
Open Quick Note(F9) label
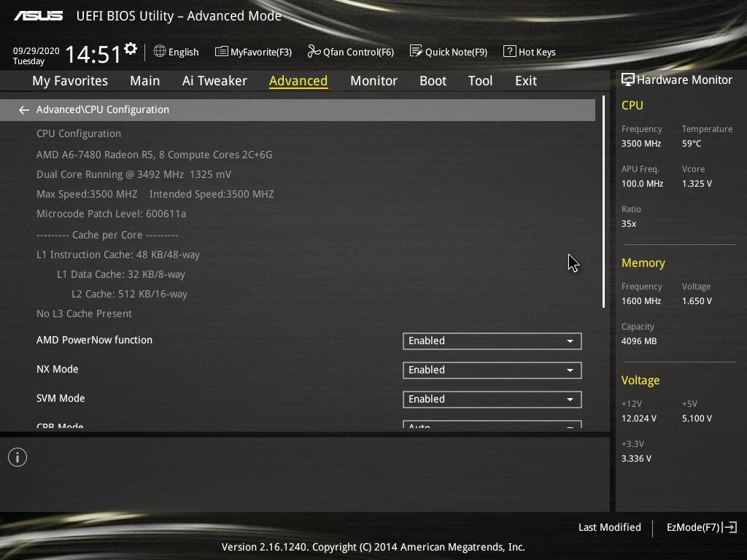click(456, 52)
